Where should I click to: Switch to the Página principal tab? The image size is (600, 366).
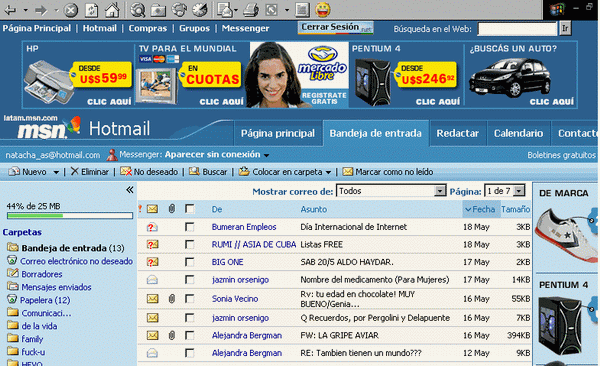pos(278,133)
